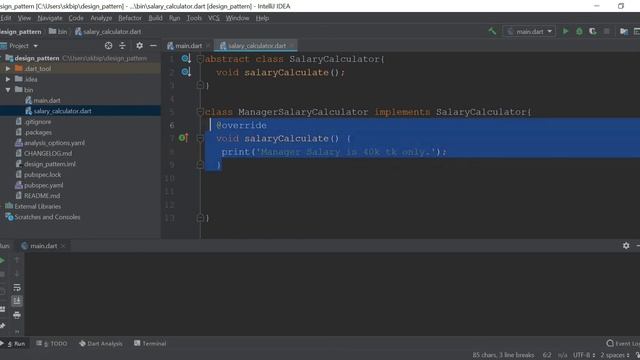
Task: Toggle scroll to end in Run console
Action: pyautogui.click(x=17, y=301)
